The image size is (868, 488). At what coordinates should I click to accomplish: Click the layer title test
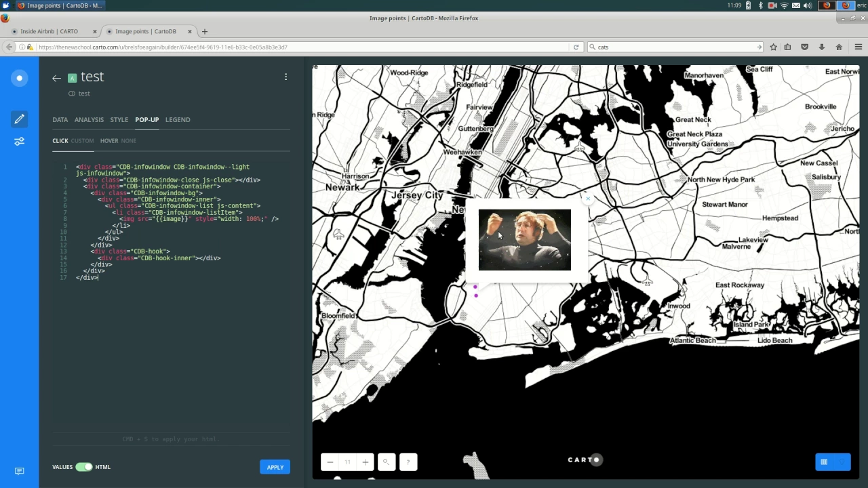pyautogui.click(x=92, y=77)
